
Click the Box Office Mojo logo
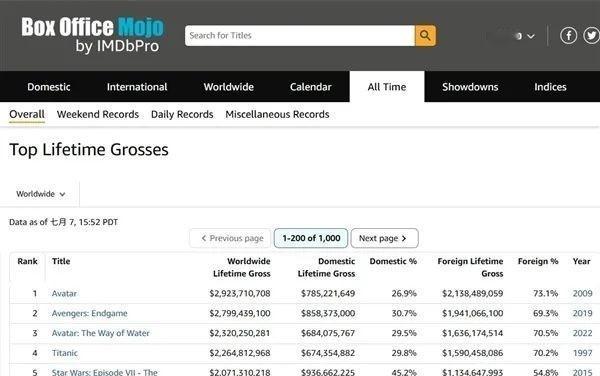pyautogui.click(x=92, y=35)
